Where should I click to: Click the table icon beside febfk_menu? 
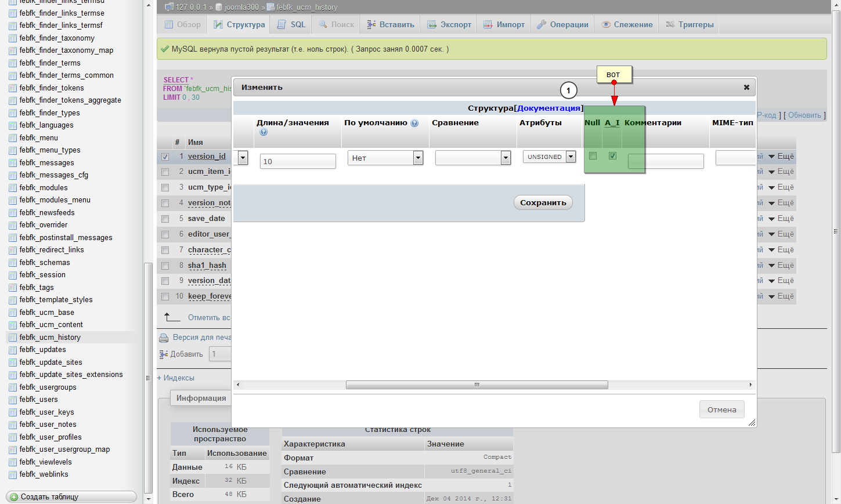point(13,138)
